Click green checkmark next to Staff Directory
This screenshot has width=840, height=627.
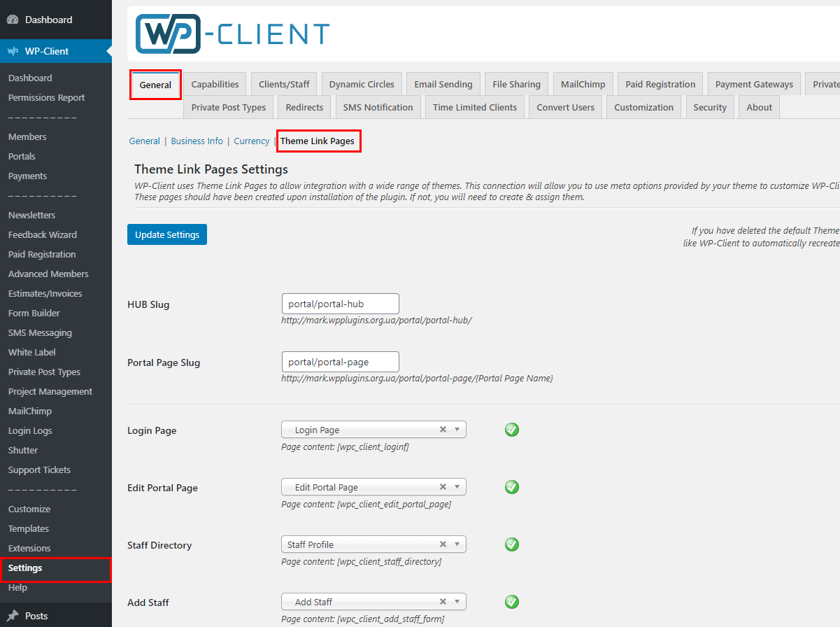[x=512, y=544]
